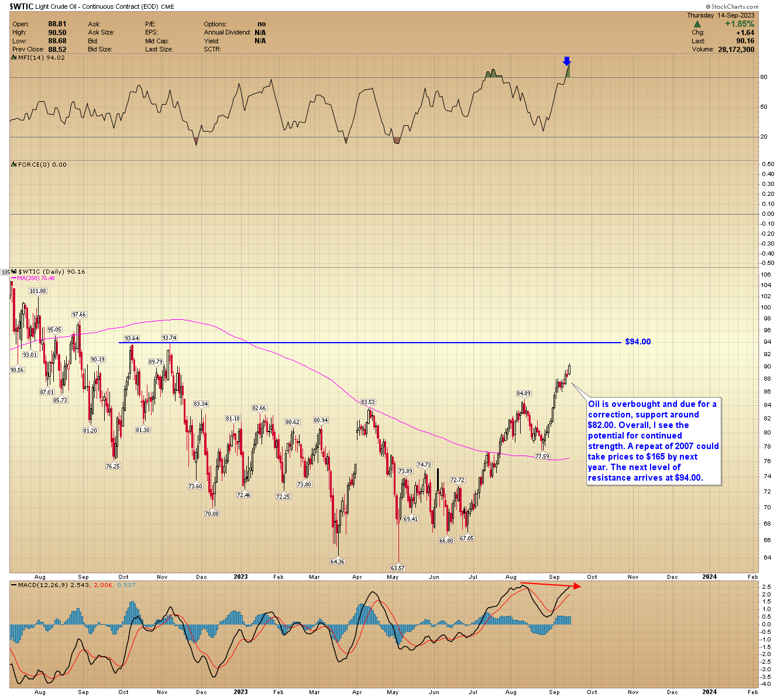Click the Prev Close value 88.52

coord(57,49)
